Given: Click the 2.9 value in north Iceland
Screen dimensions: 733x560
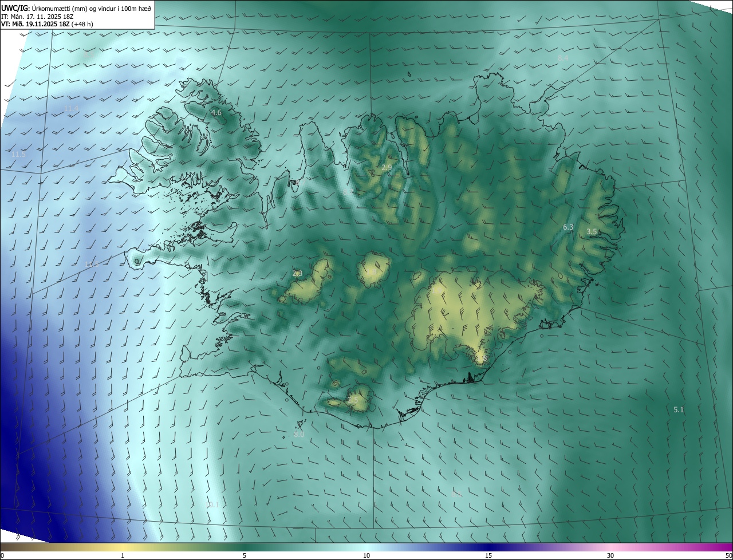Looking at the screenshot, I should coord(387,168).
